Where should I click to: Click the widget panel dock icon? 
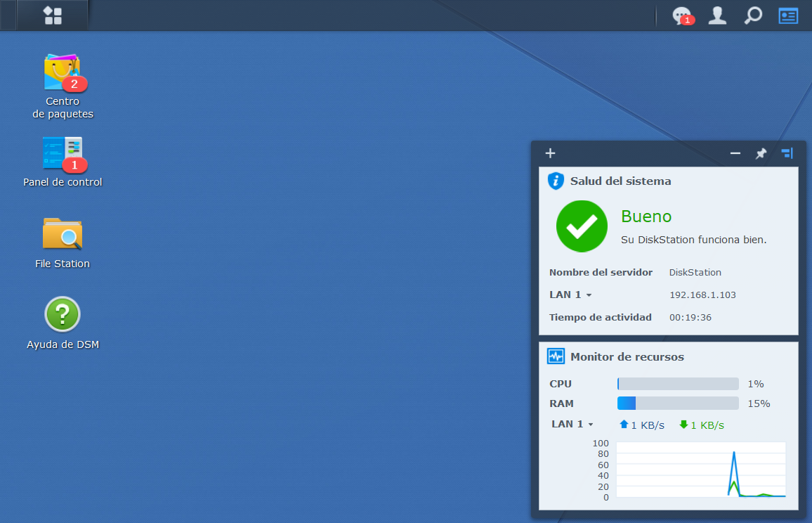(787, 153)
